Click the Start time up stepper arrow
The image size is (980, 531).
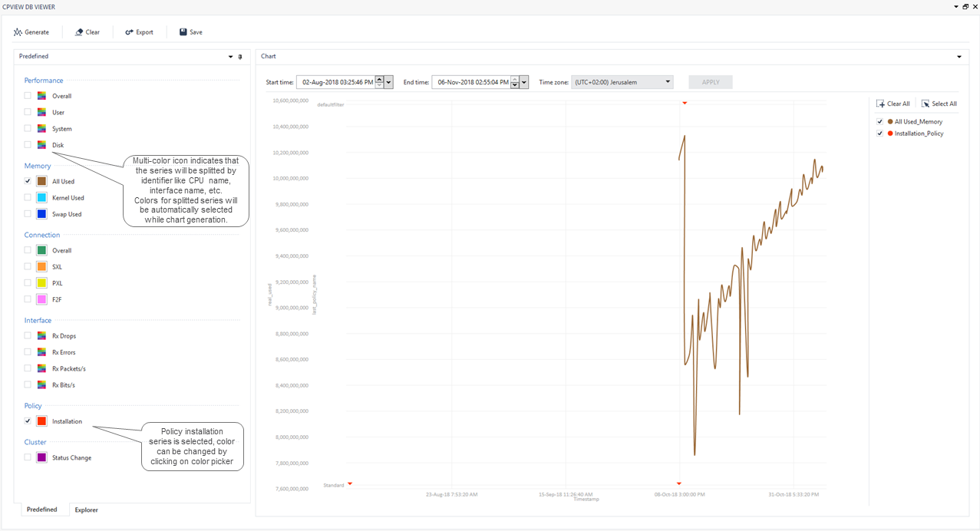coord(378,78)
